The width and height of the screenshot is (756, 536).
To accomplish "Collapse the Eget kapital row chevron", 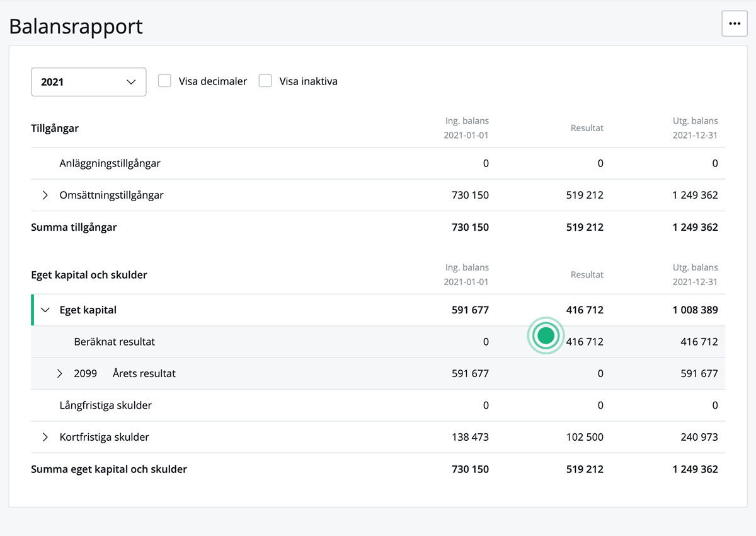I will (x=45, y=310).
